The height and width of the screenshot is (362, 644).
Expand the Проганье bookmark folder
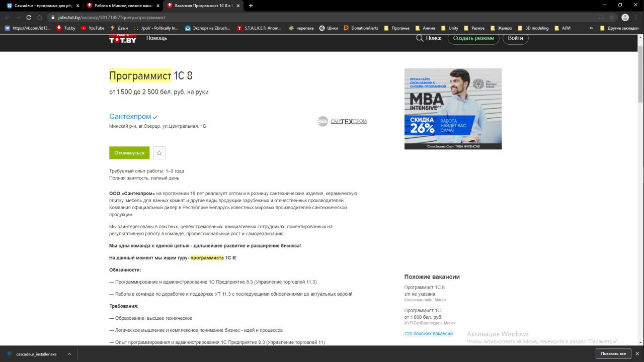click(397, 28)
